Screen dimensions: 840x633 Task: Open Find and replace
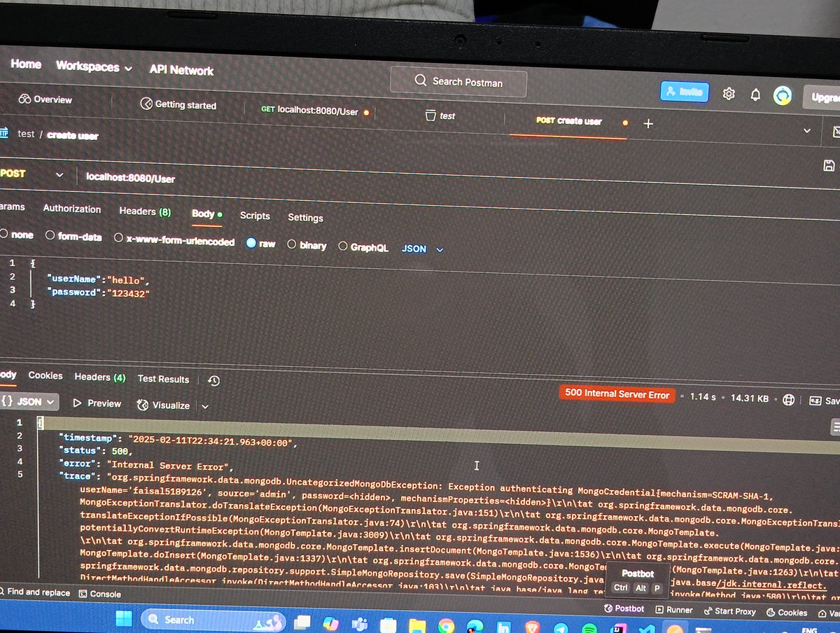(x=34, y=592)
